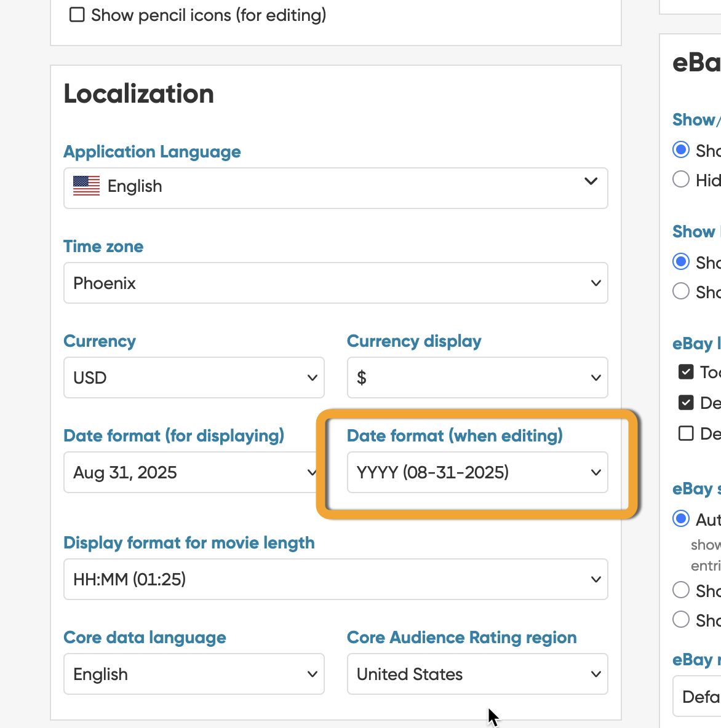This screenshot has height=728, width=721.
Task: Click the chevron arrow on the USD field
Action: [x=312, y=378]
